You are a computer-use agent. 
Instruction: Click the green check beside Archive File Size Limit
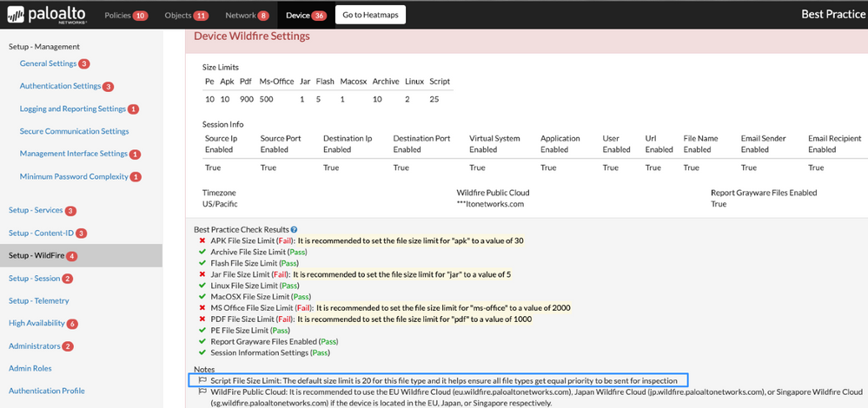pos(202,252)
